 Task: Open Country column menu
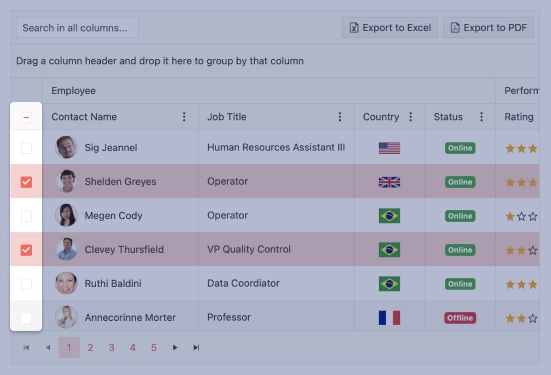coord(411,117)
